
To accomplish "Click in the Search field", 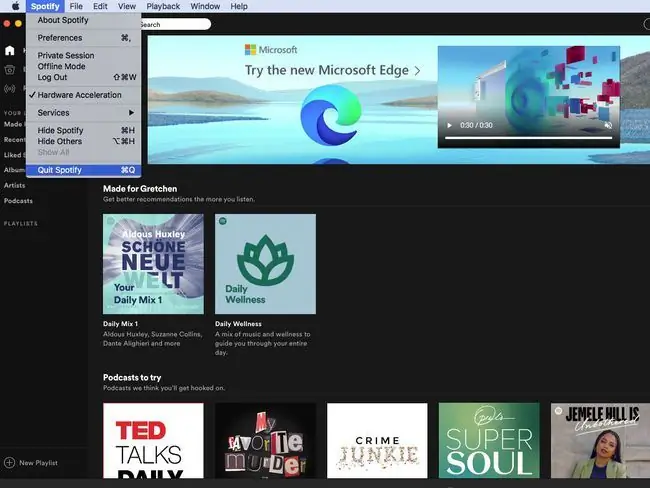I will click(x=175, y=24).
